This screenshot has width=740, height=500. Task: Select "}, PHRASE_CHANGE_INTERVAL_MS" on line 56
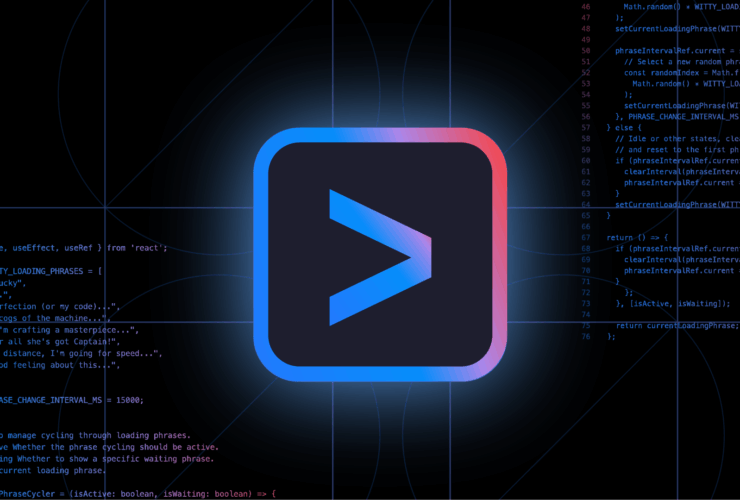click(678, 117)
